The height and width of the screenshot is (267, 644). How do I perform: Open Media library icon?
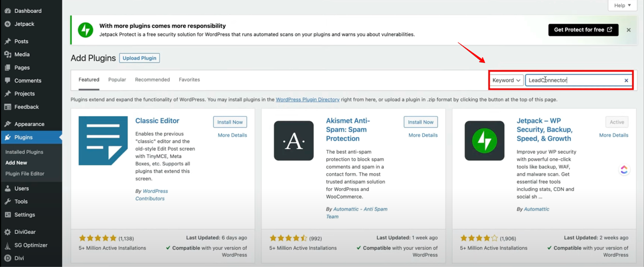point(8,54)
